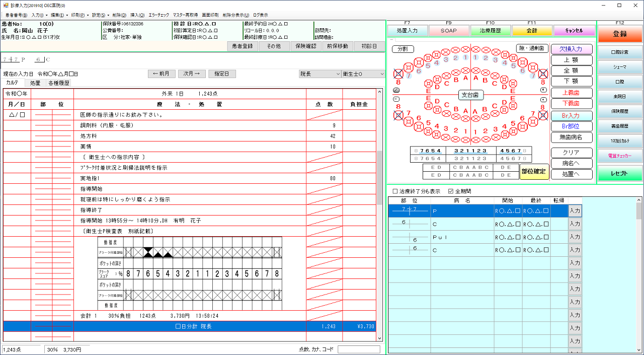This screenshot has height=355, width=644.
Task: Open the SOAP panel button
Action: point(449,30)
